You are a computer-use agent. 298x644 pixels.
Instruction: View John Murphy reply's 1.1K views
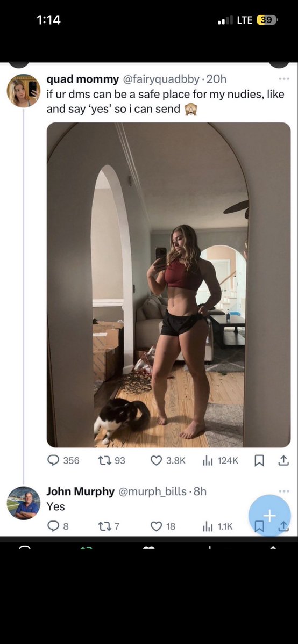coord(218,526)
